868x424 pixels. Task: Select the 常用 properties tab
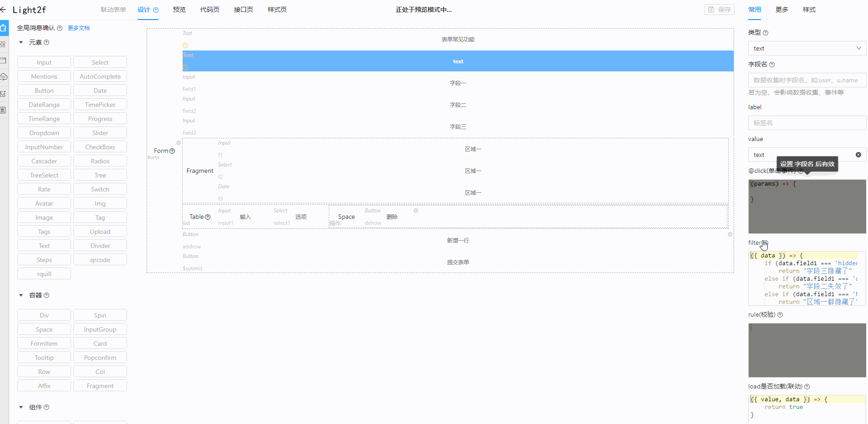point(755,10)
